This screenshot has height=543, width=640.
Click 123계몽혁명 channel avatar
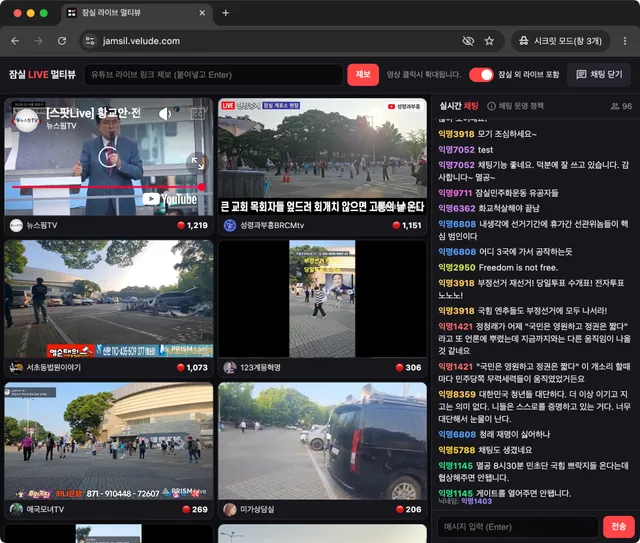(230, 367)
